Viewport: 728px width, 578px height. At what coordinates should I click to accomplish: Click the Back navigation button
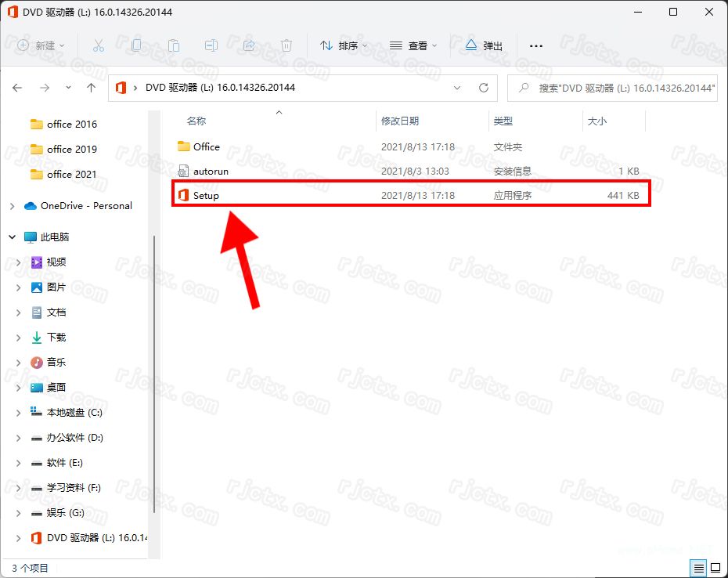(17, 88)
